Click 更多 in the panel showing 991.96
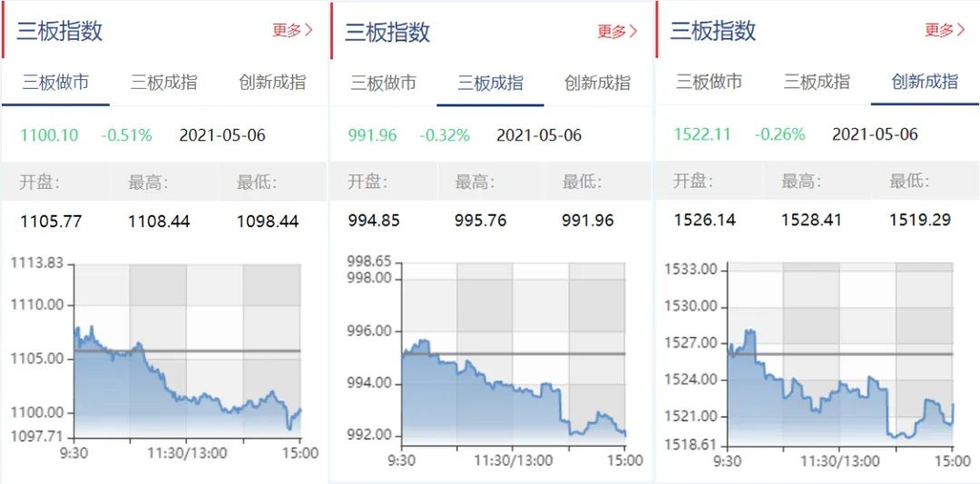The height and width of the screenshot is (484, 980). point(617,32)
